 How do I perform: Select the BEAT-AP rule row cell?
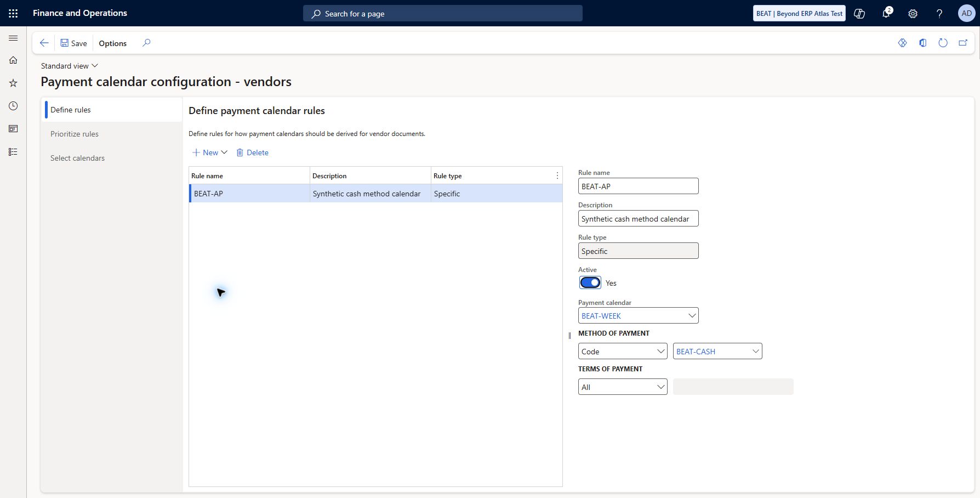point(250,194)
